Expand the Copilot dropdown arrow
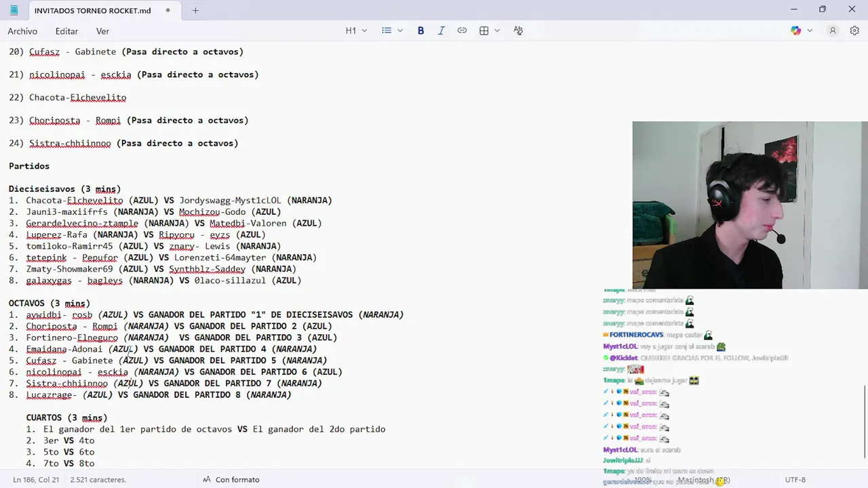868x488 pixels. pyautogui.click(x=810, y=30)
